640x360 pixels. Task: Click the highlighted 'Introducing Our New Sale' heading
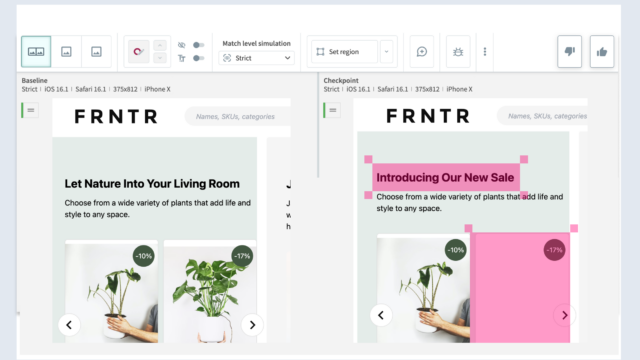445,178
